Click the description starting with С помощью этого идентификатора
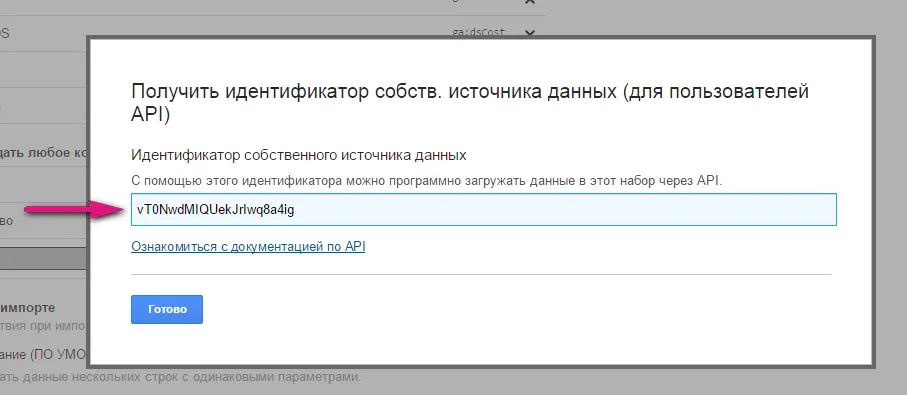The height and width of the screenshot is (395, 907). [427, 180]
